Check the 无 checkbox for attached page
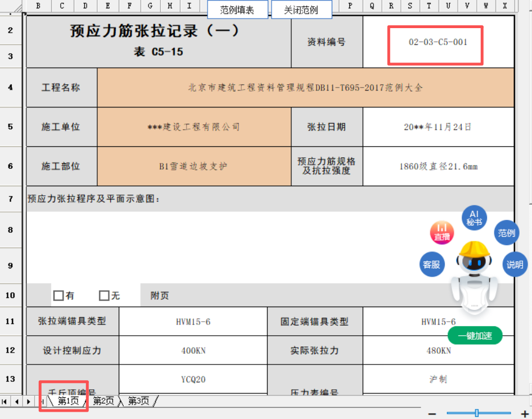This screenshot has width=532, height=419. point(104,295)
